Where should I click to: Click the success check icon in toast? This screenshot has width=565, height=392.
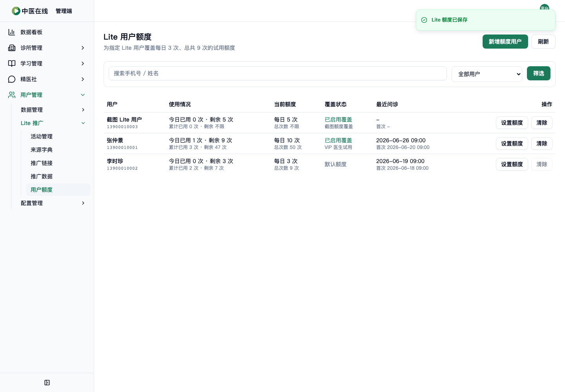tap(424, 20)
